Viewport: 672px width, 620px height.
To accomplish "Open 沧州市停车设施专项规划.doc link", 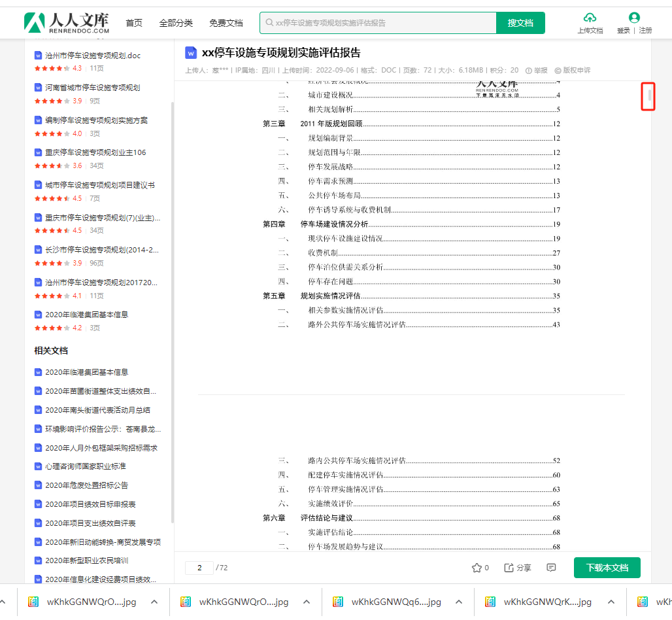I will click(92, 56).
